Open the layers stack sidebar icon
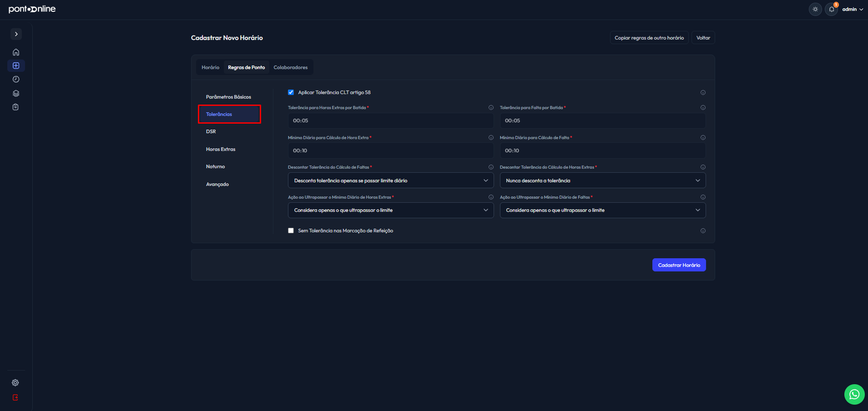868x411 pixels. [16, 93]
